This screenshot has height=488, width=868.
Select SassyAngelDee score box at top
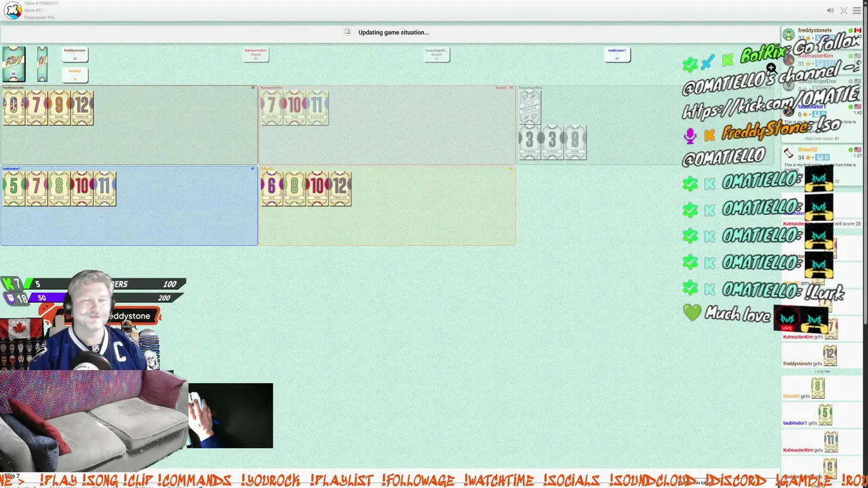[x=437, y=54]
